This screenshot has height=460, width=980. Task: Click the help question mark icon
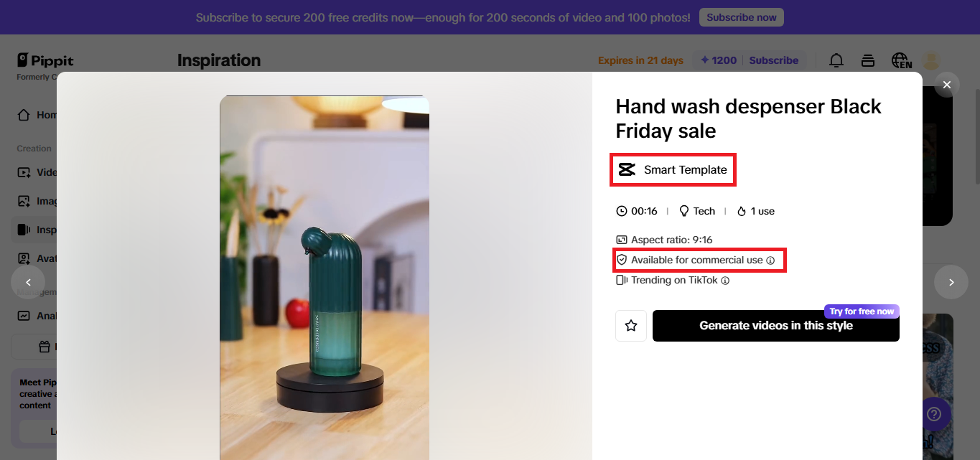click(x=933, y=414)
